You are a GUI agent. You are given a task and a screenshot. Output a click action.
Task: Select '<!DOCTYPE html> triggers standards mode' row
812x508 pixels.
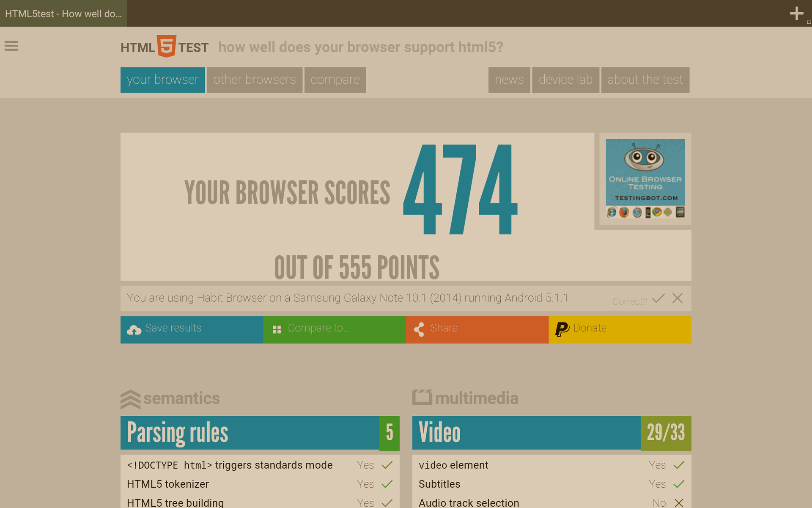click(260, 465)
